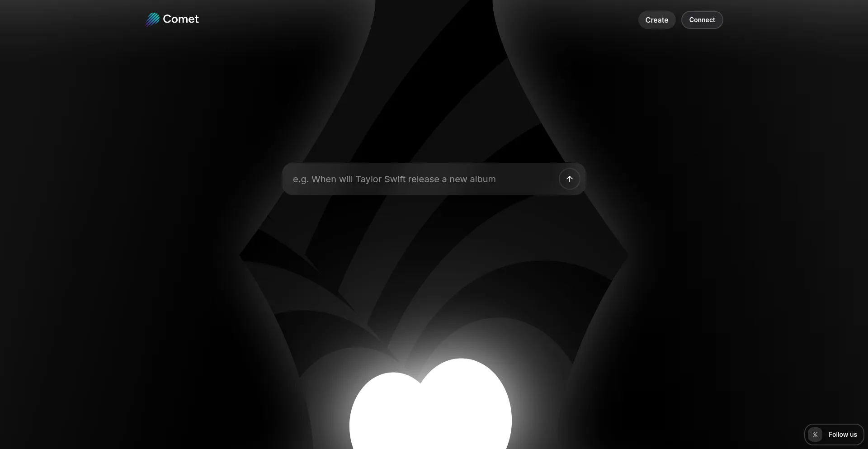The width and height of the screenshot is (868, 449).
Task: Submit the query with the arrow button
Action: [570, 179]
